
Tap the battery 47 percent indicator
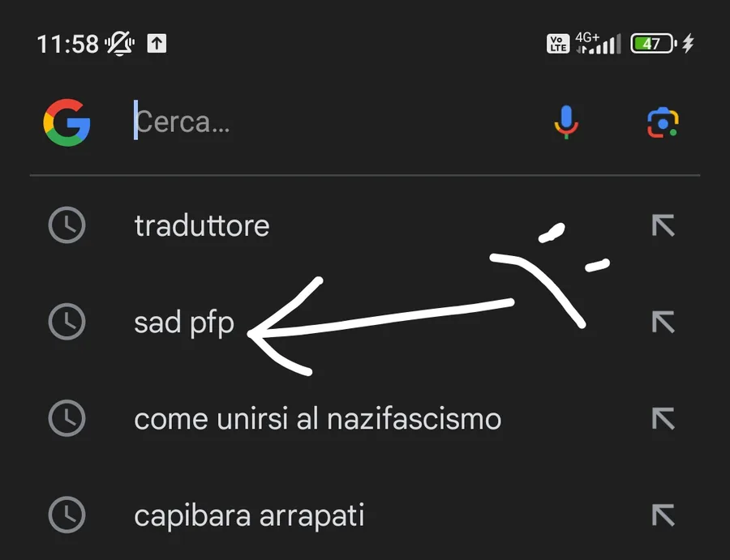tap(654, 44)
